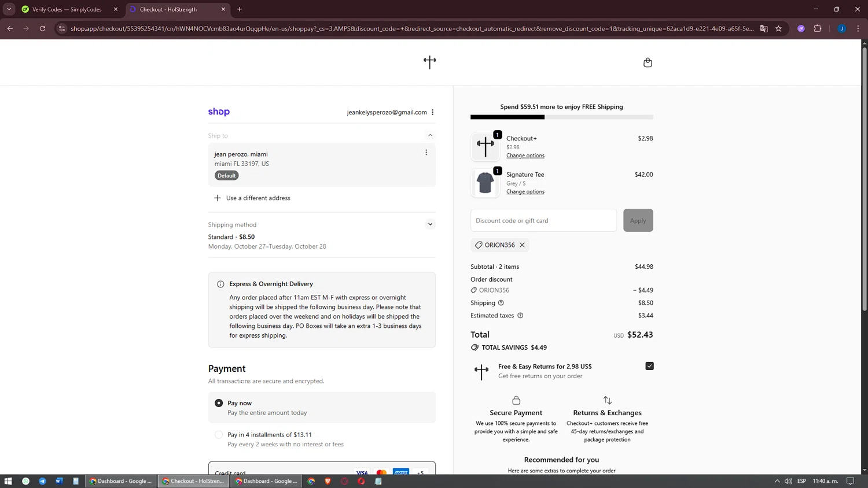Screen dimensions: 868x488
Task: Select the Pay now radio option
Action: 219,403
